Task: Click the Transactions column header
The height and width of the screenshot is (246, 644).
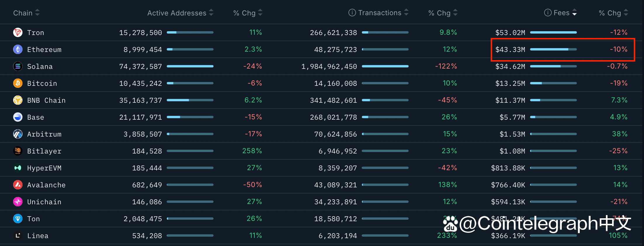Action: coord(379,13)
